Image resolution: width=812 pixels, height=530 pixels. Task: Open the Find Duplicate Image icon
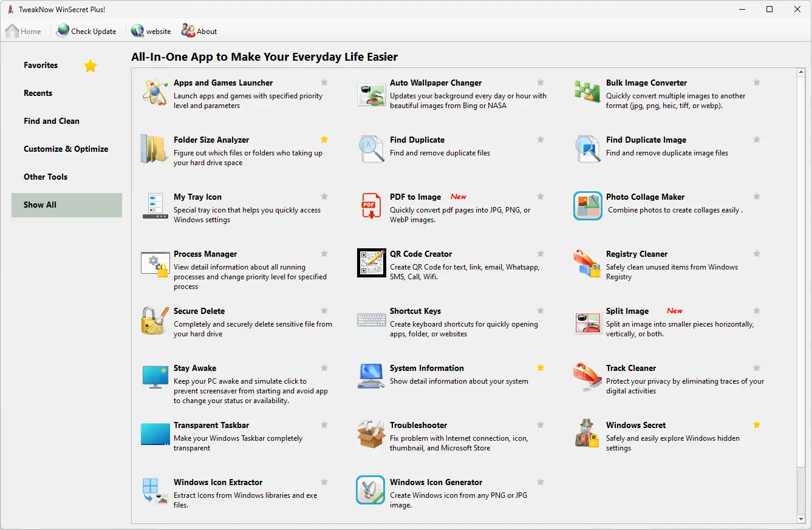click(587, 149)
